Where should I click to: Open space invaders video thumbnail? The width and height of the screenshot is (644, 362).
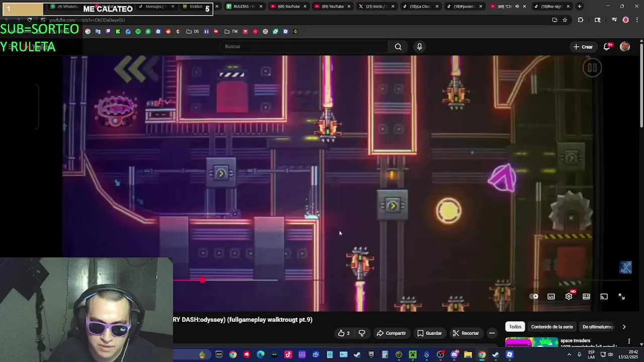coord(531,343)
